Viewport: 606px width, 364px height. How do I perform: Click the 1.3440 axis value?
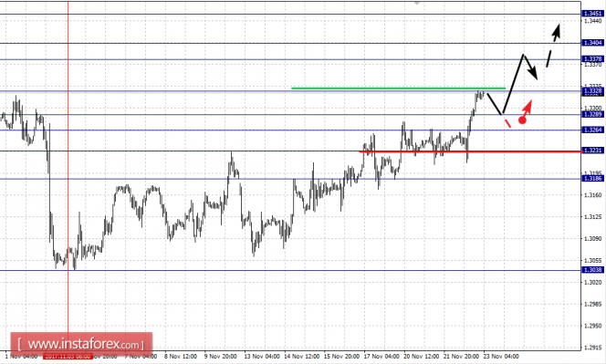tap(593, 21)
